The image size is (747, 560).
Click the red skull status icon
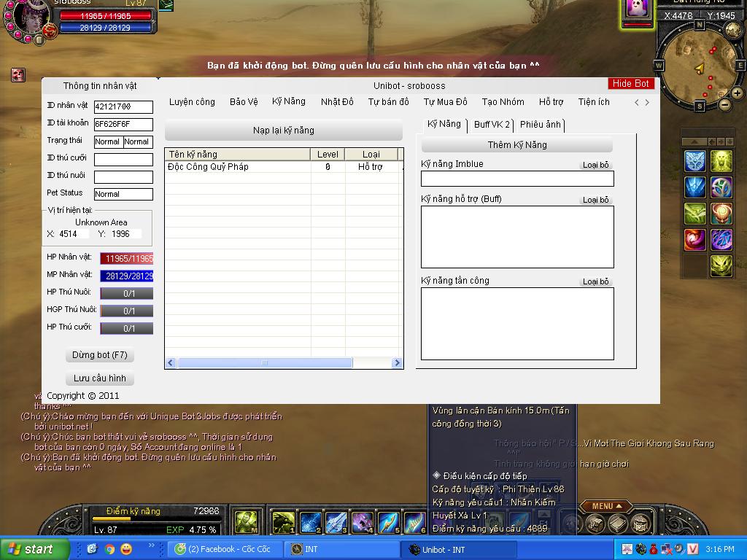click(x=18, y=75)
